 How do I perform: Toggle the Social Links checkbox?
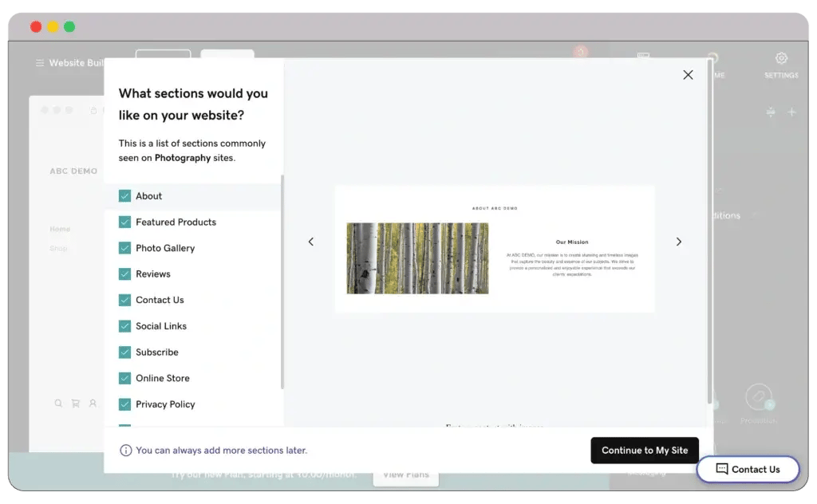tap(124, 326)
